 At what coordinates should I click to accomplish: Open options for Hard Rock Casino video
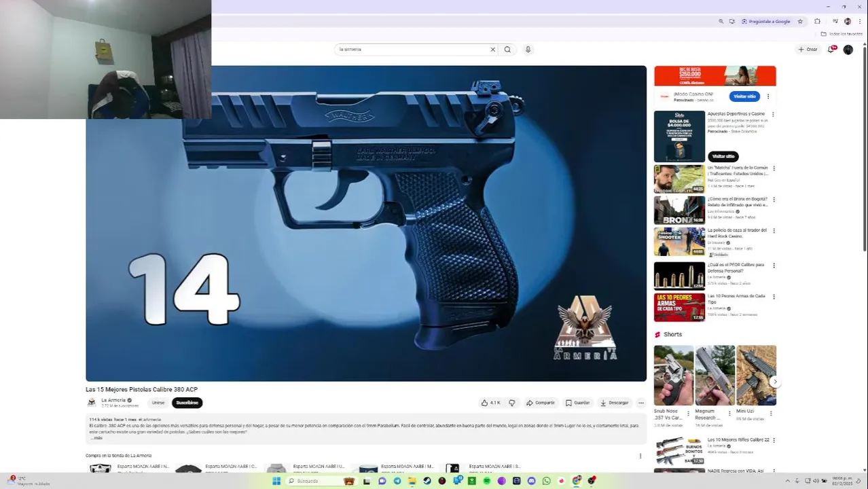pos(774,231)
